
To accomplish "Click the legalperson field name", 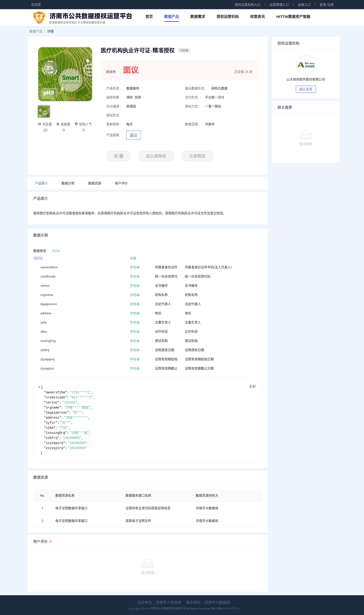I will [48, 304].
